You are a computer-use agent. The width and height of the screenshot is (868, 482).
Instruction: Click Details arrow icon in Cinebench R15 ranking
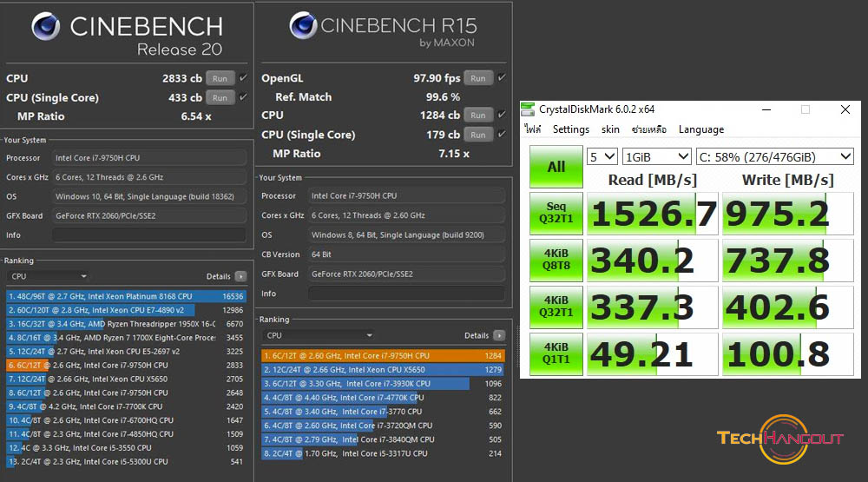[499, 335]
